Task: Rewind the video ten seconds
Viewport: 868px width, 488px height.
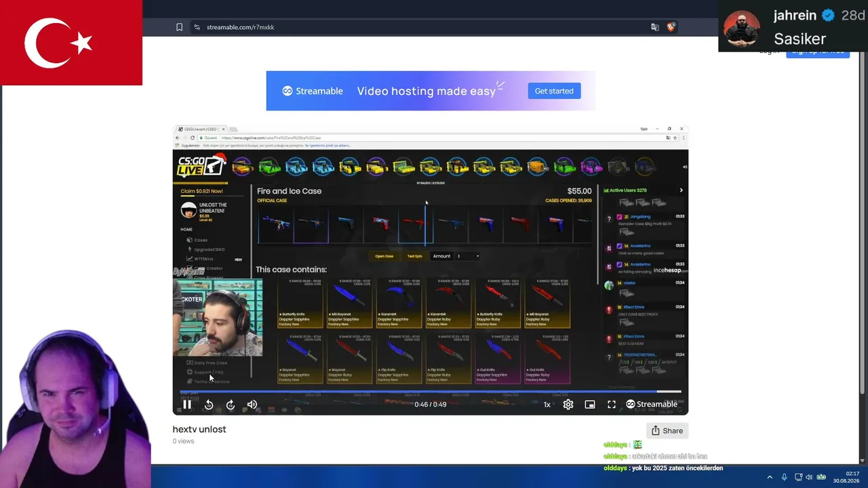Action: coord(209,405)
